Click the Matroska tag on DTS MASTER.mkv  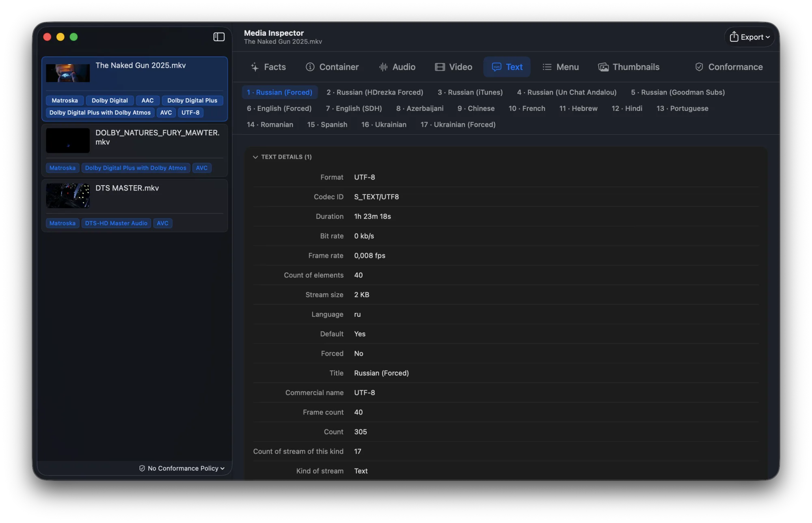coord(63,223)
